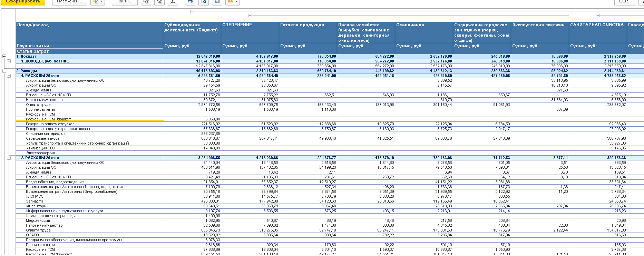Viewport: 644px width, 256px height.
Task: Collapse the column group above ОЗЕЛЕНЕНИЕ
Action: click(250, 16)
